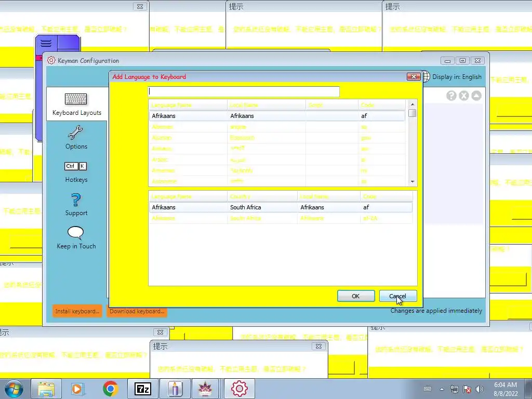Click the greyed round X icon
This screenshot has width=532, height=399.
pos(464,96)
